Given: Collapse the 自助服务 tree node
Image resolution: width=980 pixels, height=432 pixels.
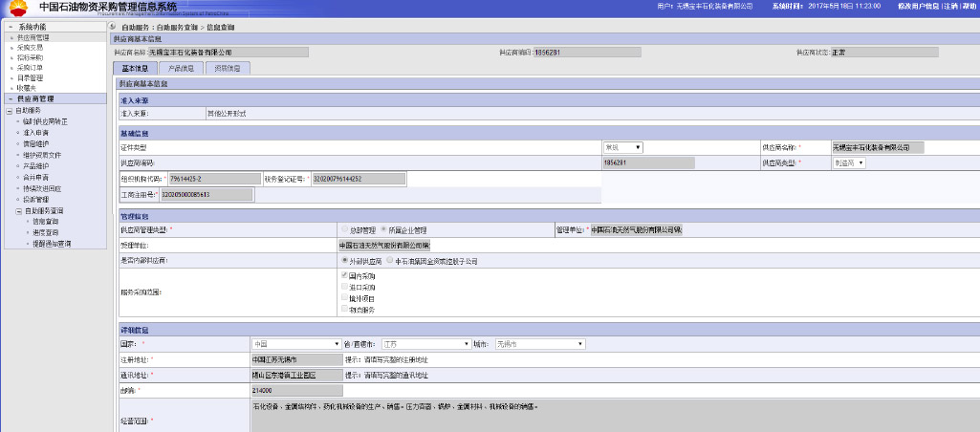Looking at the screenshot, I should coord(9,110).
